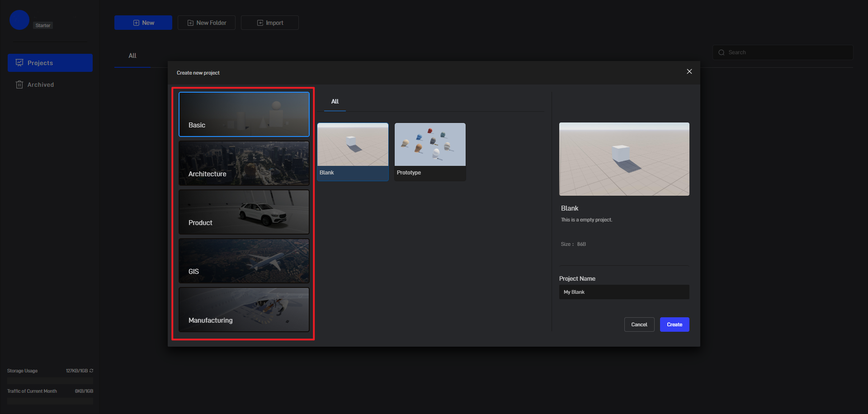Close the Create new project dialog
This screenshot has height=414, width=868.
689,71
